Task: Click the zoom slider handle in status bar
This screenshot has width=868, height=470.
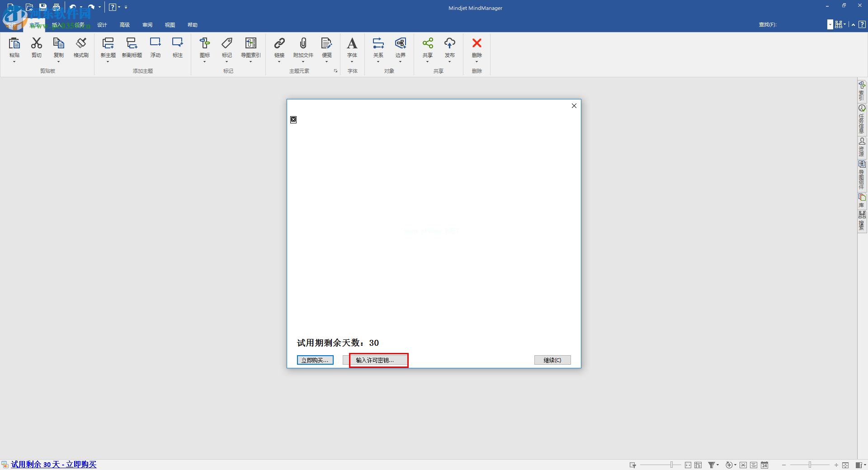Action: [810, 465]
